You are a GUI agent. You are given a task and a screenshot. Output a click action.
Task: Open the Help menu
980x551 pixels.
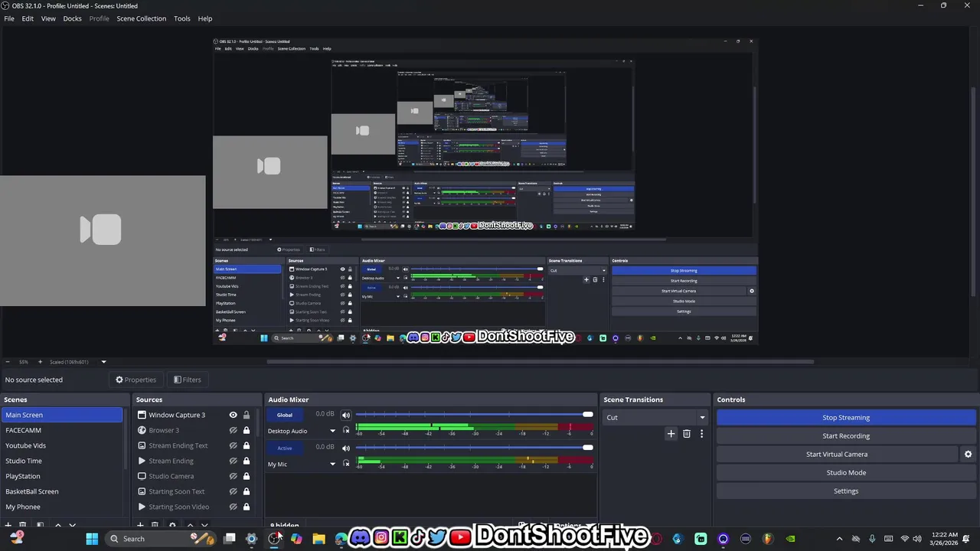(x=205, y=18)
